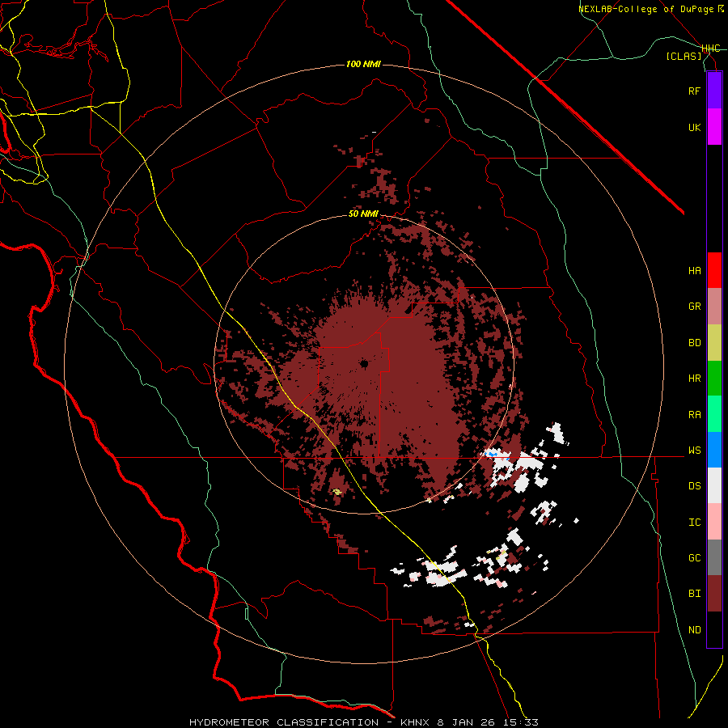
Task: Click the UK legend label
Action: click(694, 127)
